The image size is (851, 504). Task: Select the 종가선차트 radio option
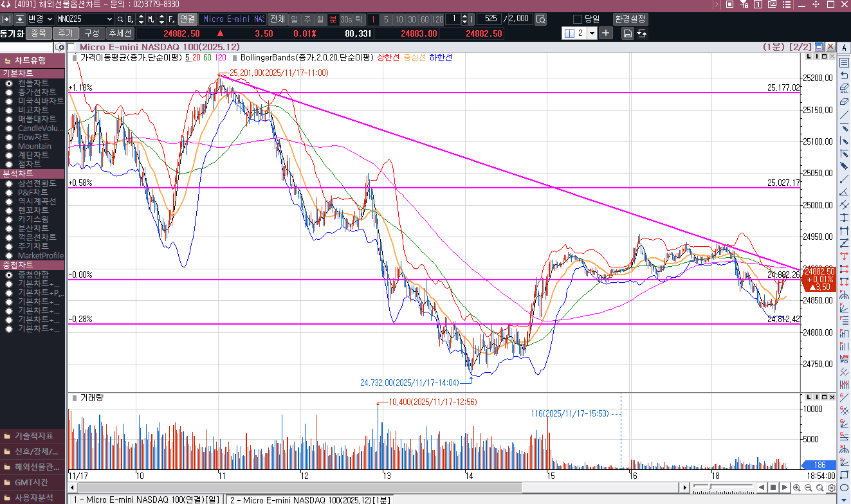[x=9, y=92]
